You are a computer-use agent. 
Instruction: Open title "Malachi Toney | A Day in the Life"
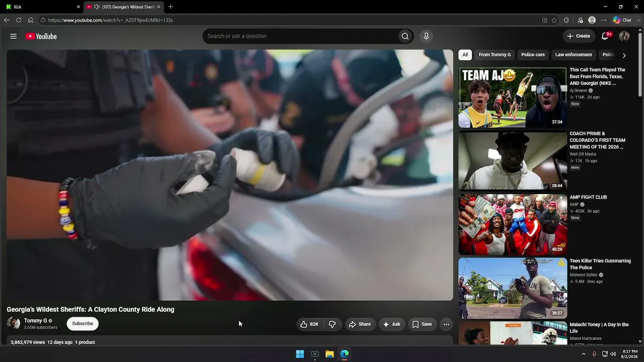pos(599,328)
